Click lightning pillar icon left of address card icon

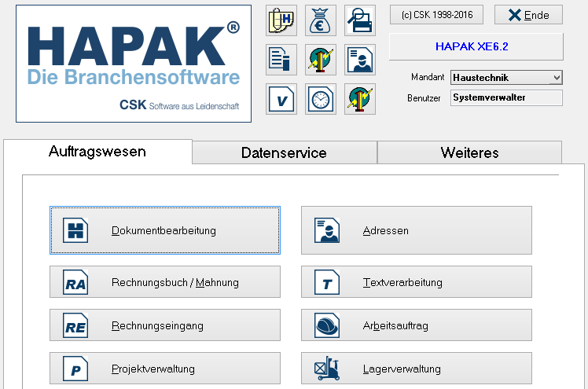tap(321, 60)
